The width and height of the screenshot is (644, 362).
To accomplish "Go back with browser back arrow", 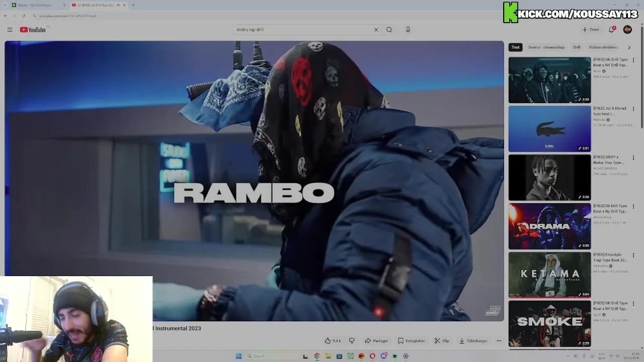I will [x=6, y=16].
